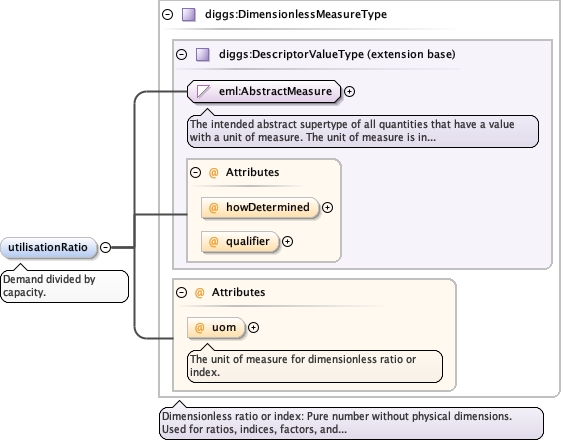Expand the uom attribute
The image size is (562, 443).
[x=253, y=328]
